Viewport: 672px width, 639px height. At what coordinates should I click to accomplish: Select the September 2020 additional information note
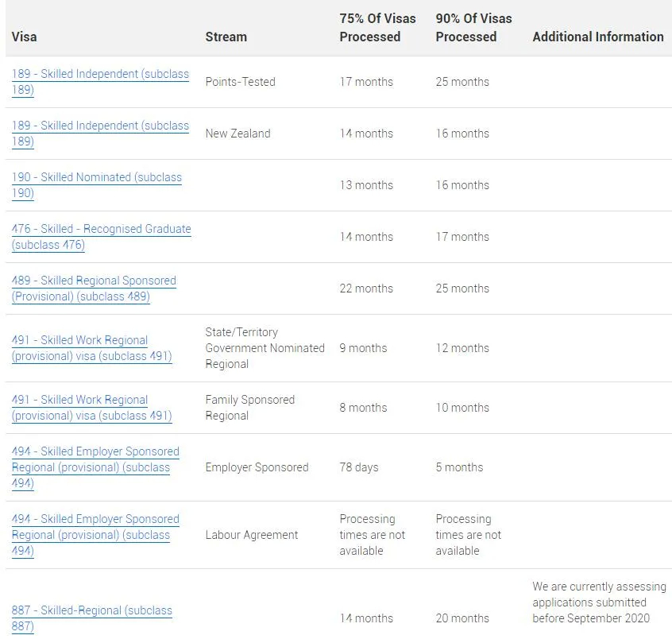tap(599, 602)
